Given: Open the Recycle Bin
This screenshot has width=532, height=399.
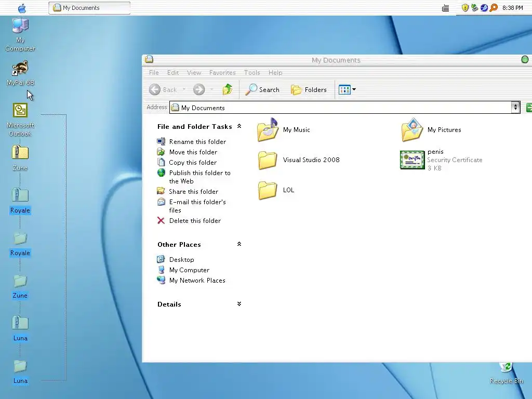Looking at the screenshot, I should (x=506, y=373).
